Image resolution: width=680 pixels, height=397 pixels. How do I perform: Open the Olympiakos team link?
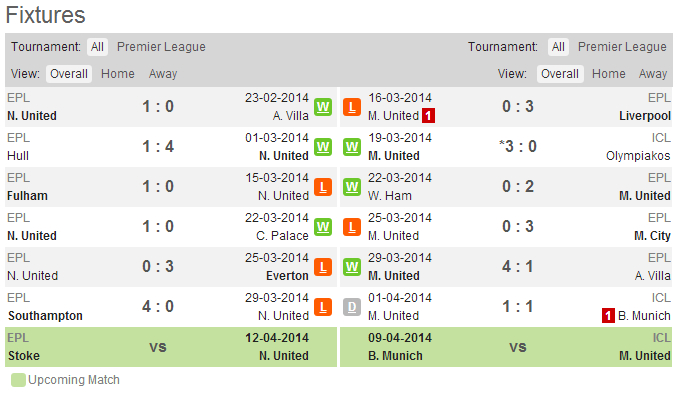click(638, 156)
